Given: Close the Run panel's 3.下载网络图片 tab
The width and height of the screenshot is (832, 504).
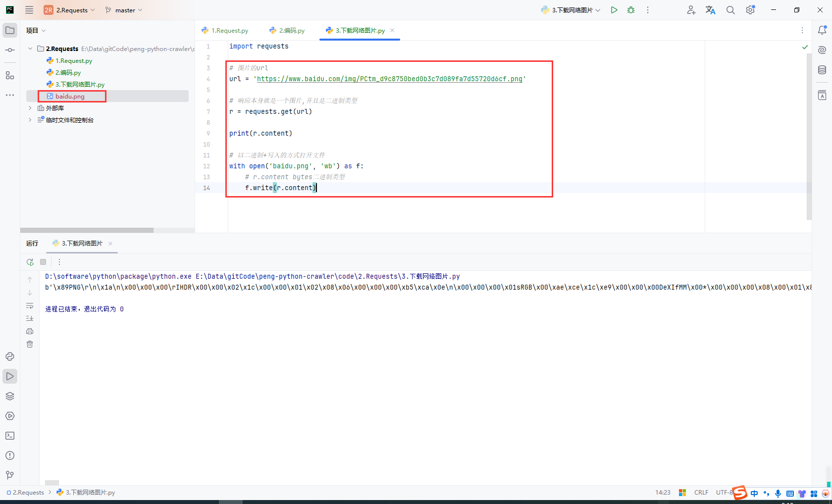Looking at the screenshot, I should pyautogui.click(x=110, y=243).
